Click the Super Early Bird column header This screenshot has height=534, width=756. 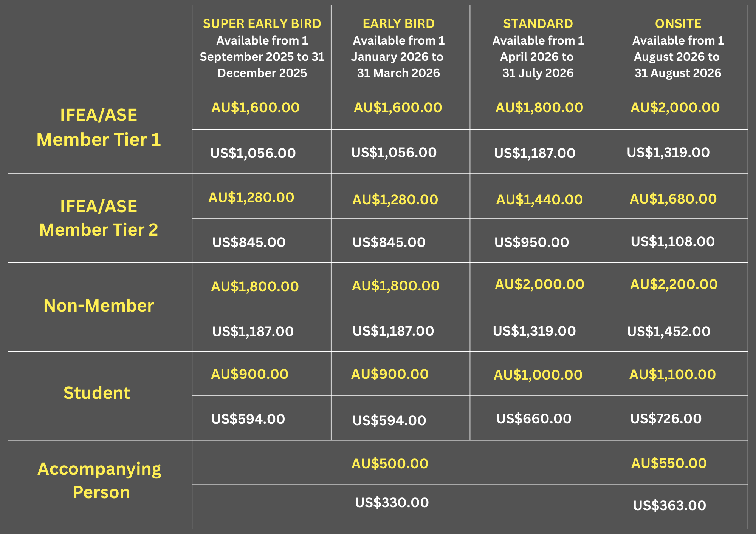coord(262,24)
